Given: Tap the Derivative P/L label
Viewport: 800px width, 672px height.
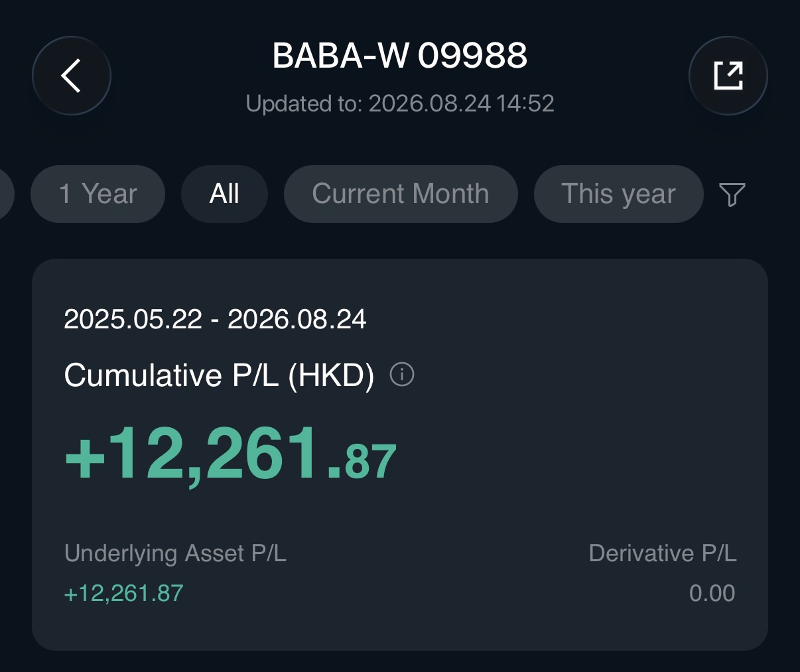Looking at the screenshot, I should coord(663,553).
